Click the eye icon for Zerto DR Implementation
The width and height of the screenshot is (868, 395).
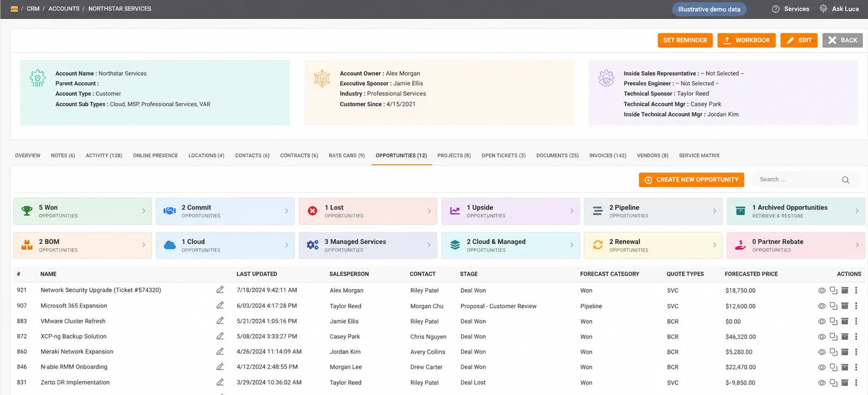tap(822, 383)
